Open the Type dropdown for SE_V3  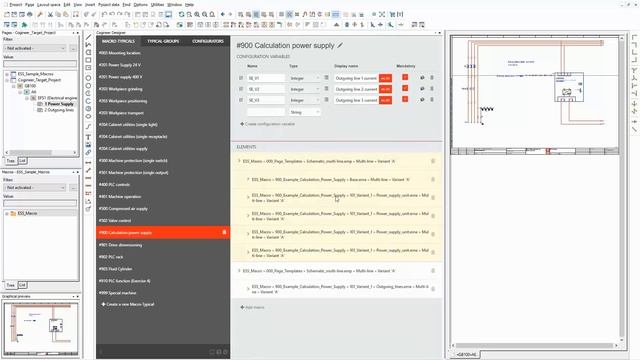304,100
